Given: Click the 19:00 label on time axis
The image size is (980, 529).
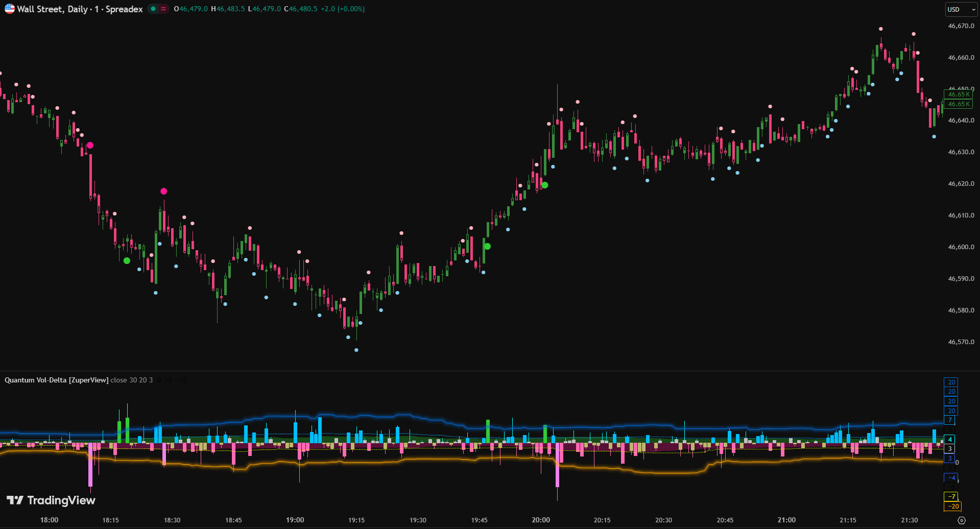Looking at the screenshot, I should [x=295, y=520].
